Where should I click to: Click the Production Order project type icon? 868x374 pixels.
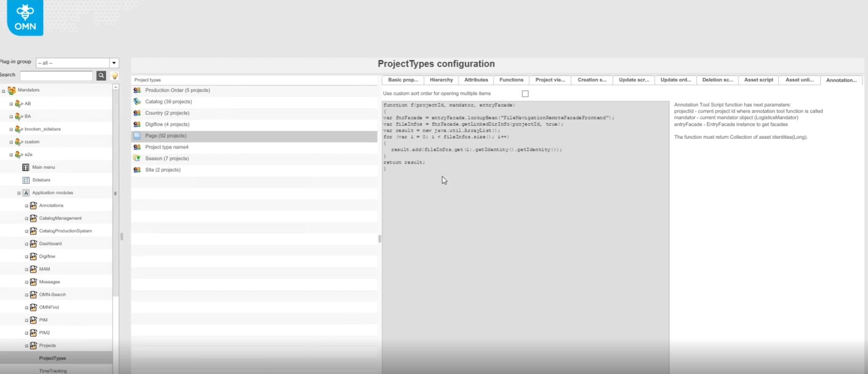(137, 90)
